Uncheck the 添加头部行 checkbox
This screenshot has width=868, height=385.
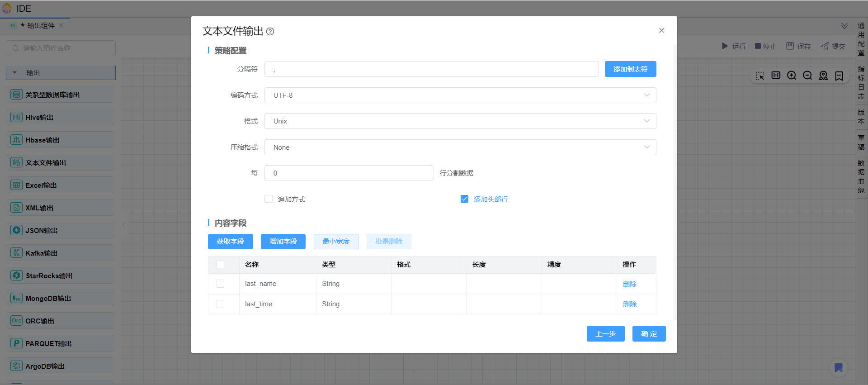pyautogui.click(x=464, y=199)
